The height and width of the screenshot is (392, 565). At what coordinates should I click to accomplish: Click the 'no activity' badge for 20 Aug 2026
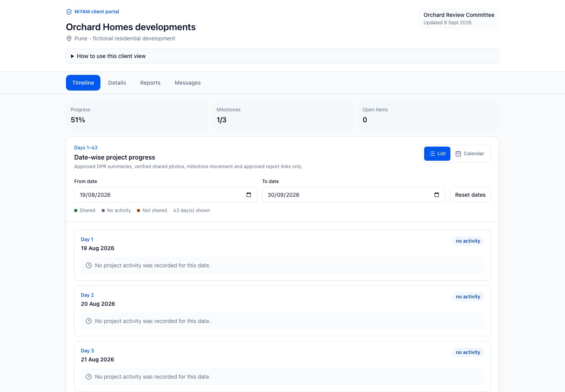(468, 297)
